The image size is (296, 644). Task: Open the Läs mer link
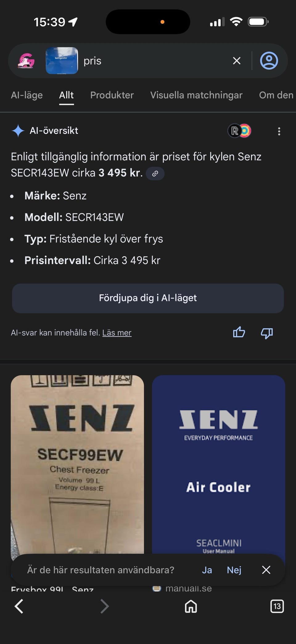tap(117, 333)
